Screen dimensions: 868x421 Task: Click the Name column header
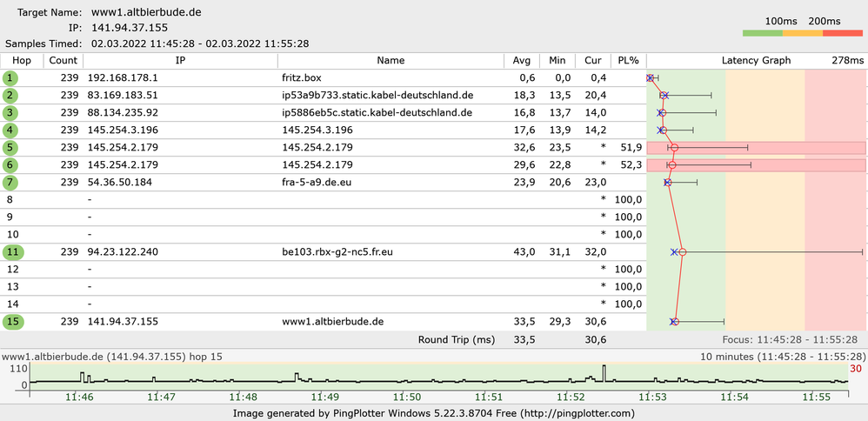pyautogui.click(x=391, y=61)
